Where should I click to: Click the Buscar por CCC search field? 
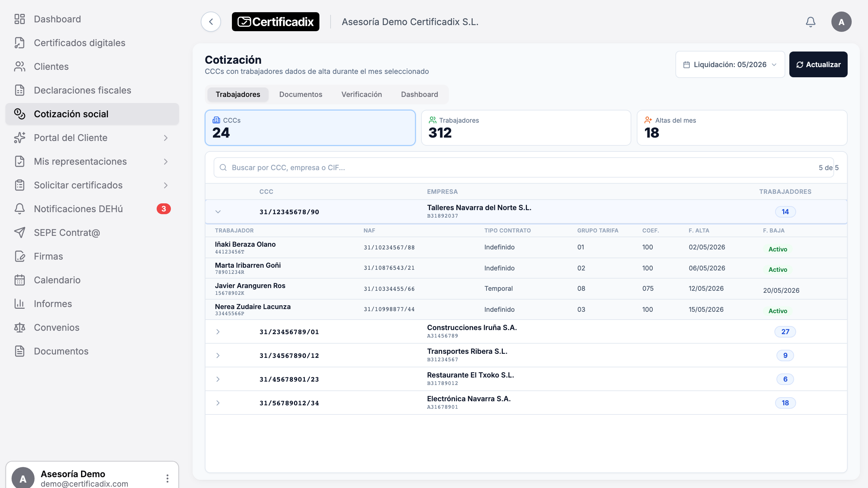[524, 167]
